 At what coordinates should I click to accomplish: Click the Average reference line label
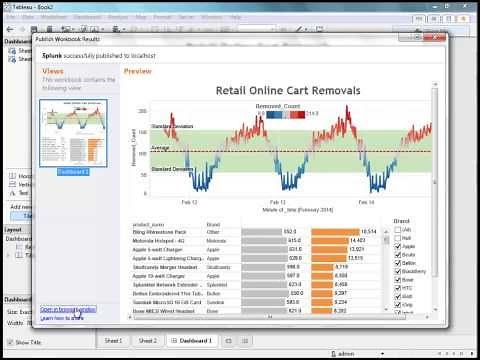160,148
